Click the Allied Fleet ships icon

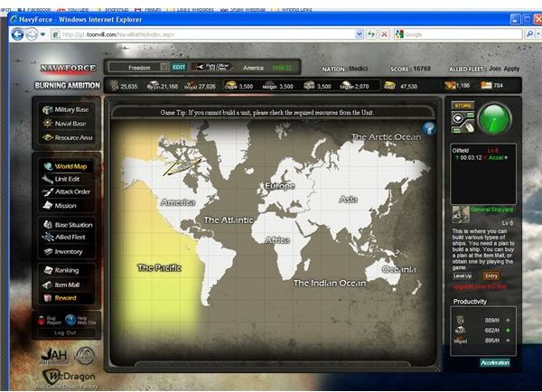[48, 238]
